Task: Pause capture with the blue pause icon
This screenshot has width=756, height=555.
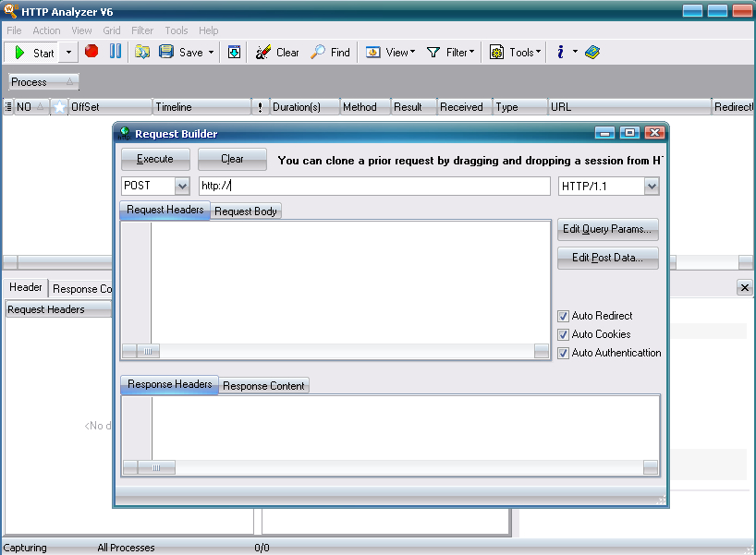Action: coord(116,51)
